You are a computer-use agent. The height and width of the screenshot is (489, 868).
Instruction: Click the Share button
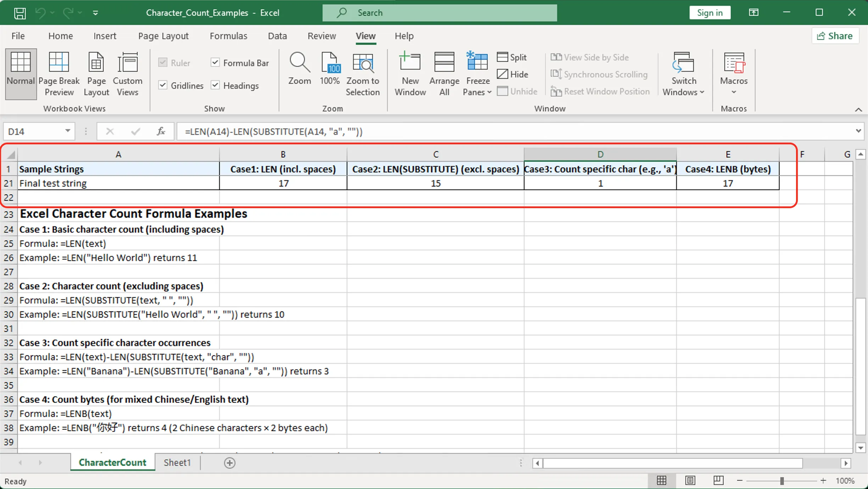click(835, 35)
